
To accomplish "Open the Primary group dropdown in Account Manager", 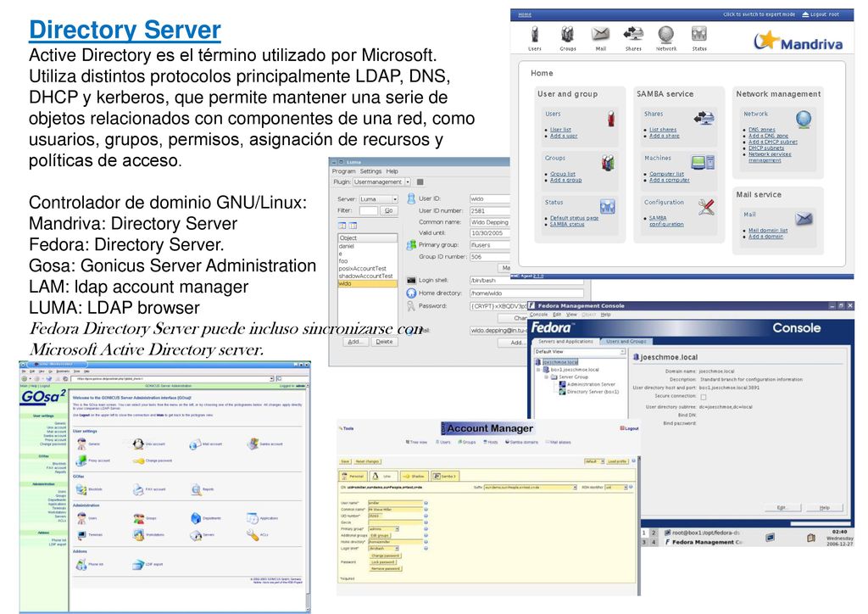I will click(x=384, y=528).
